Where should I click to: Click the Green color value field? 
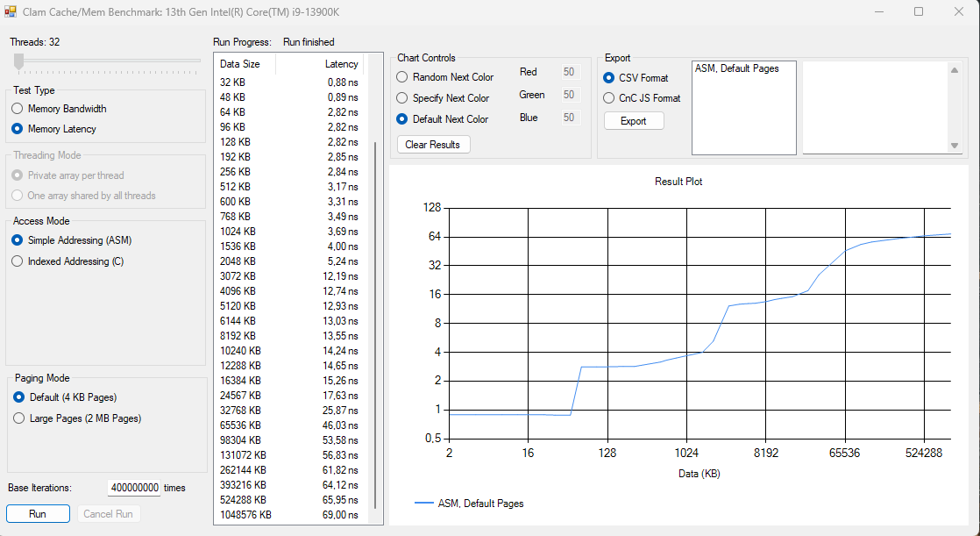coord(571,95)
